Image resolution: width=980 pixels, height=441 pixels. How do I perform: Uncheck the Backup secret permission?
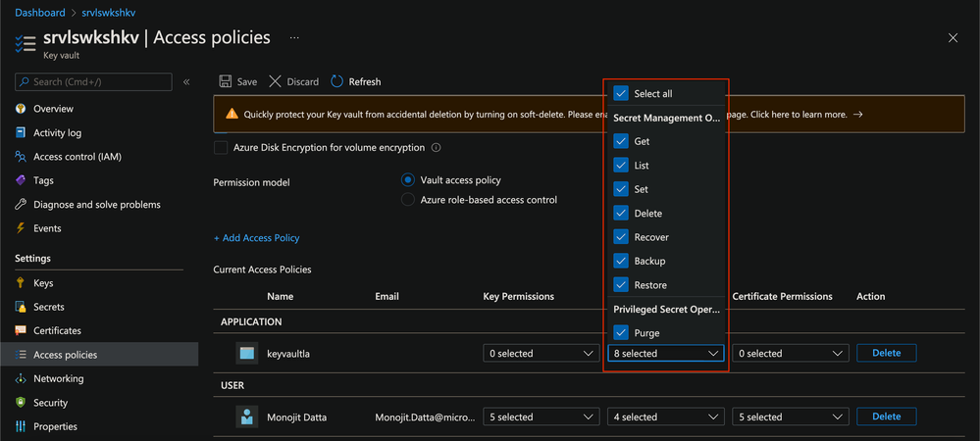pos(621,261)
